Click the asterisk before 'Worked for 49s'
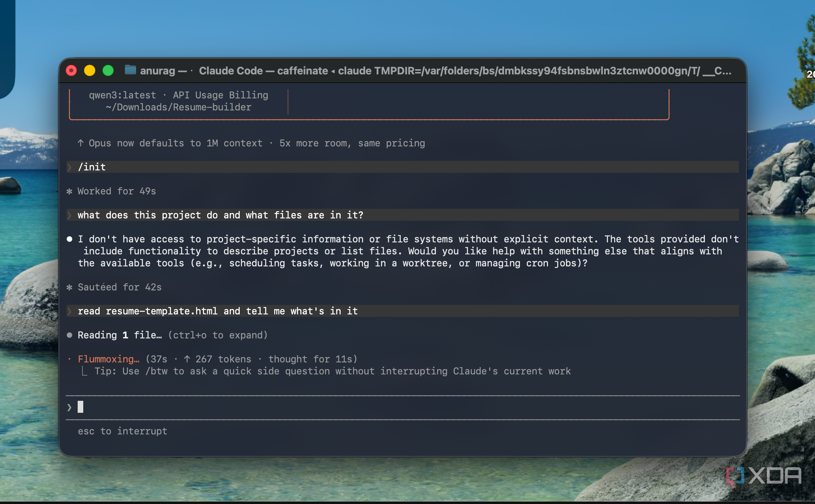 [x=69, y=191]
